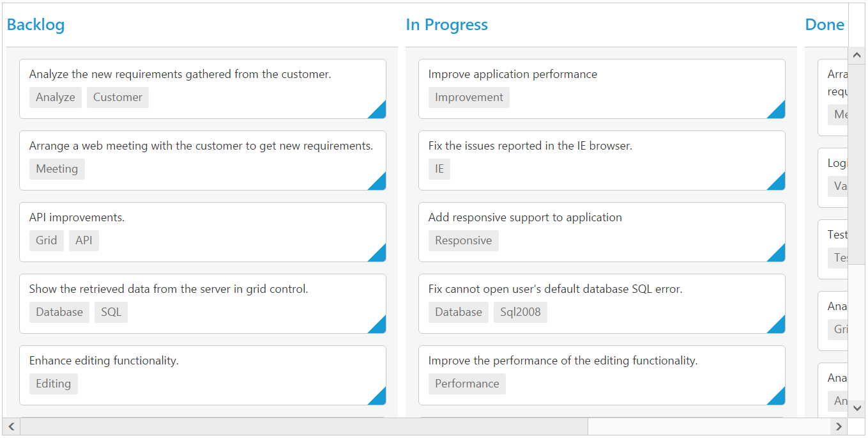Select the In Progress column header
The width and height of the screenshot is (868, 438).
(446, 25)
